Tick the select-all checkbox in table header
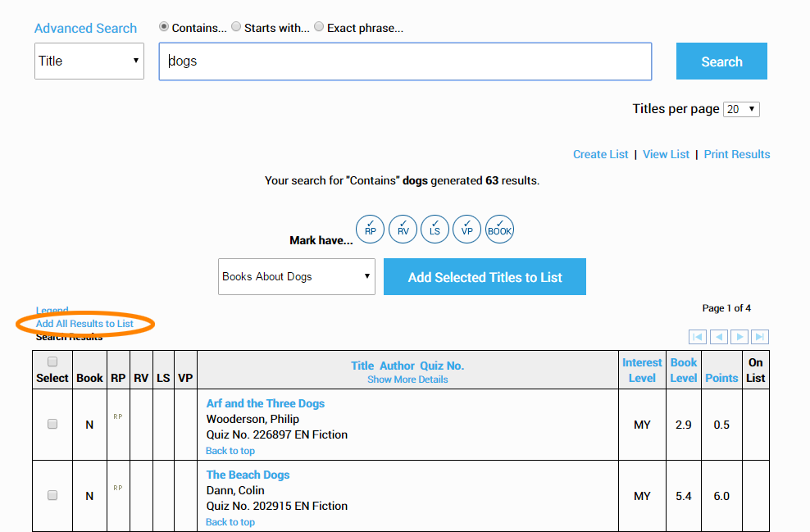The height and width of the screenshot is (532, 810). (x=52, y=361)
